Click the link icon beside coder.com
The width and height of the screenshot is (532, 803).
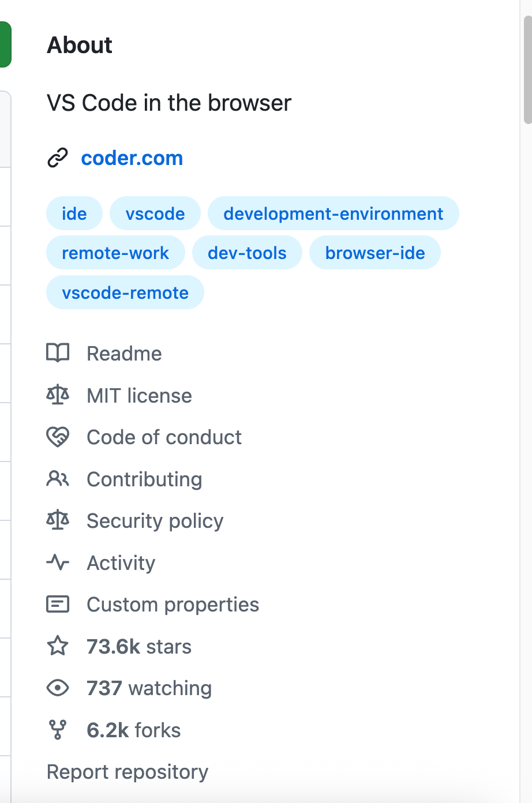tap(57, 157)
